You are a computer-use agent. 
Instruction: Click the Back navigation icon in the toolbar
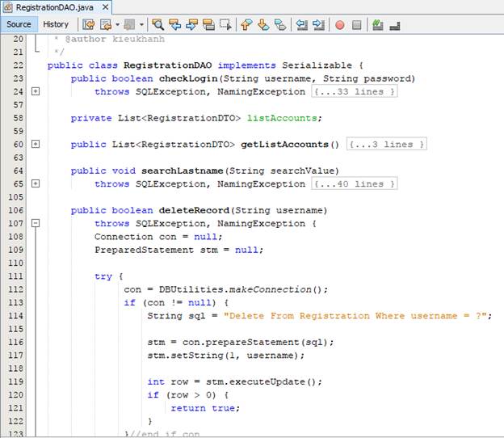pyautogui.click(x=106, y=24)
